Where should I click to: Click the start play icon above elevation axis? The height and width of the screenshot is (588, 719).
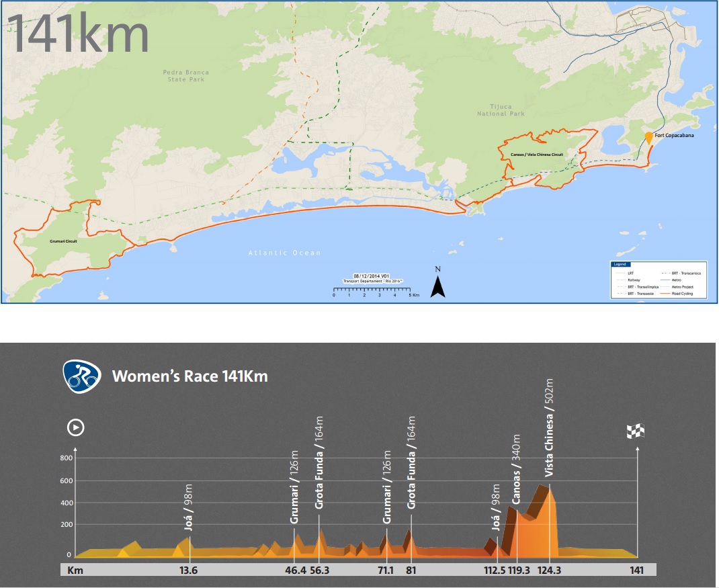click(x=74, y=428)
